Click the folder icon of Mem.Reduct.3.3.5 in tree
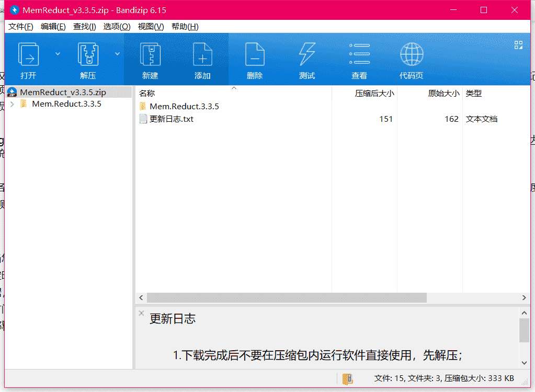This screenshot has height=392, width=535. [24, 103]
